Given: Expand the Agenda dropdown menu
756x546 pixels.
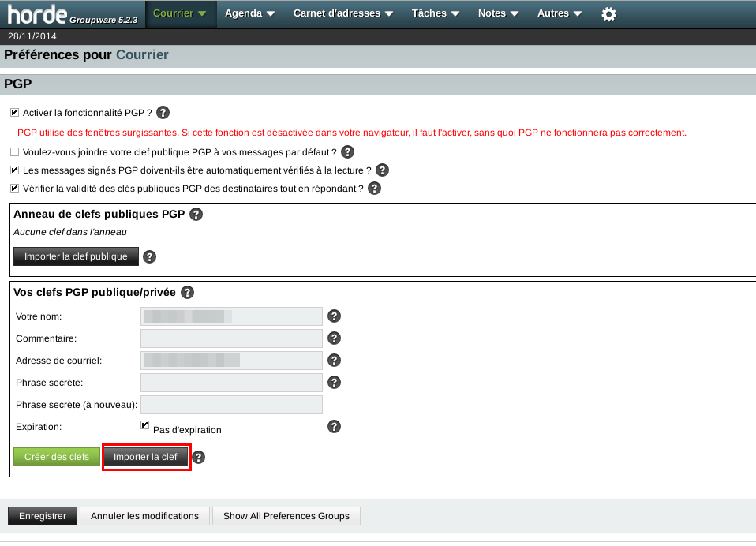Looking at the screenshot, I should click(x=249, y=13).
